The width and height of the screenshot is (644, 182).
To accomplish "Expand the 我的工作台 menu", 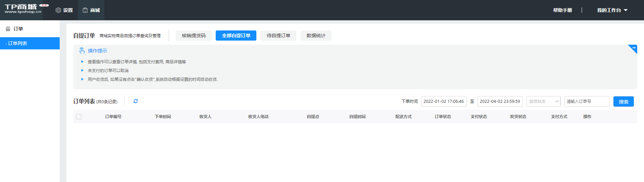I will coord(609,10).
